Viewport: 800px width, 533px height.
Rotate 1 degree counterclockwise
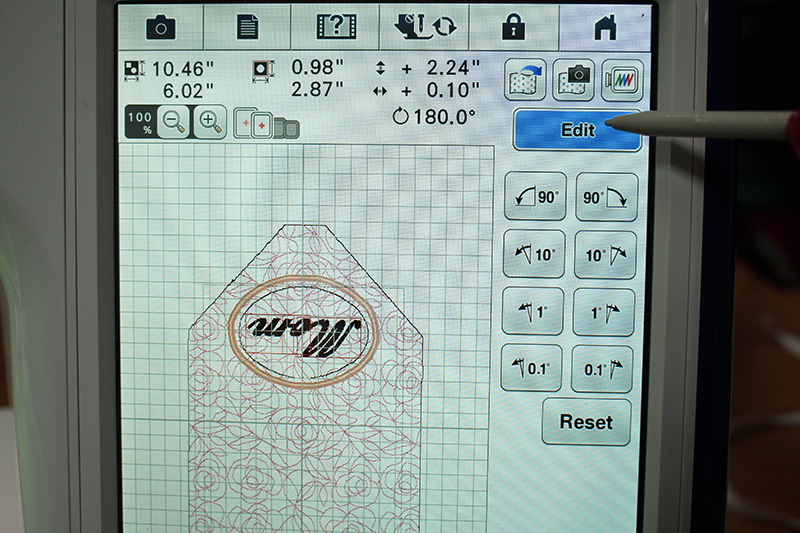coord(533,311)
